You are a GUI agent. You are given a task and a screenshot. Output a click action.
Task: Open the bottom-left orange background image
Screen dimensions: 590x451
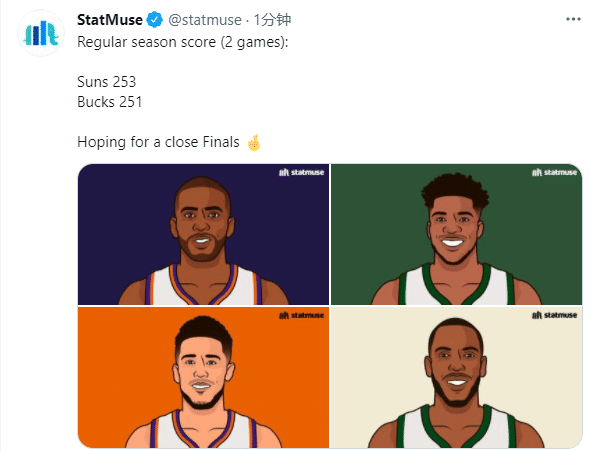(x=204, y=377)
